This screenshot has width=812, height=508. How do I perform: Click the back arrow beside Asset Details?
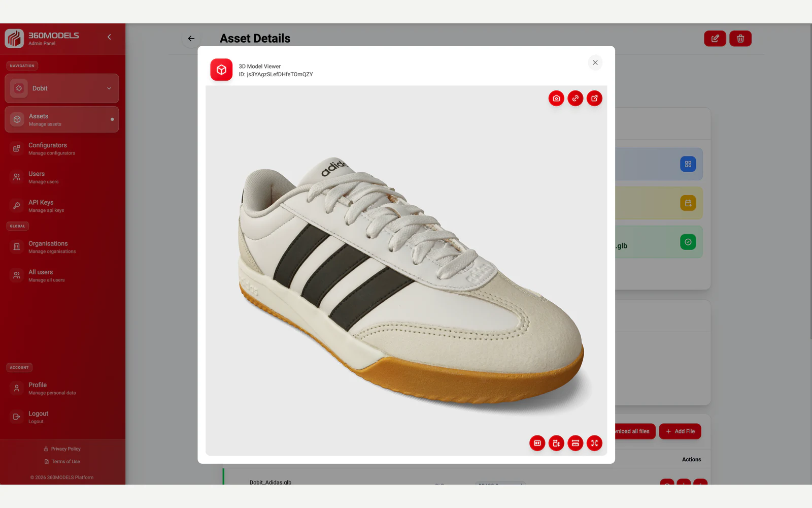[191, 39]
